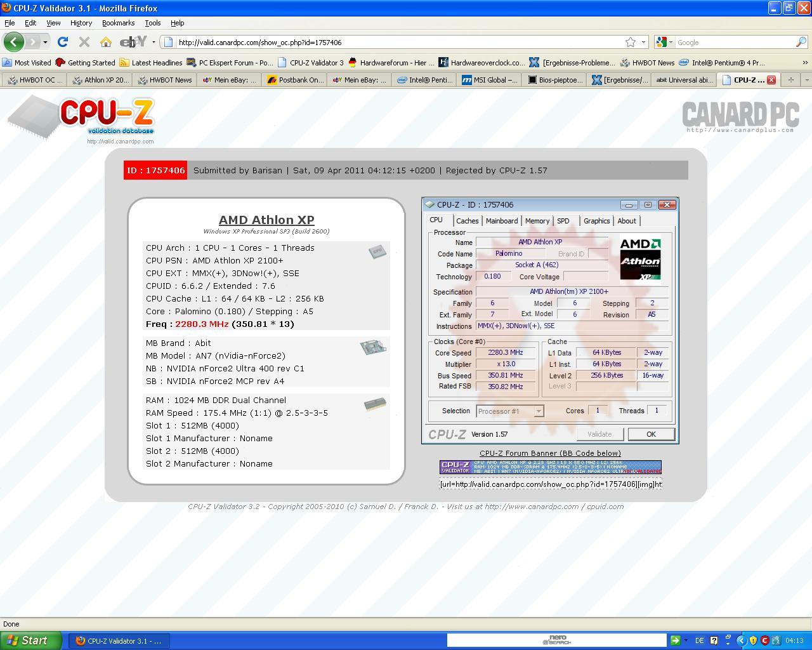Viewport: 812px width, 650px height.
Task: Click the MB Model AN7 line
Action: pyautogui.click(x=216, y=355)
